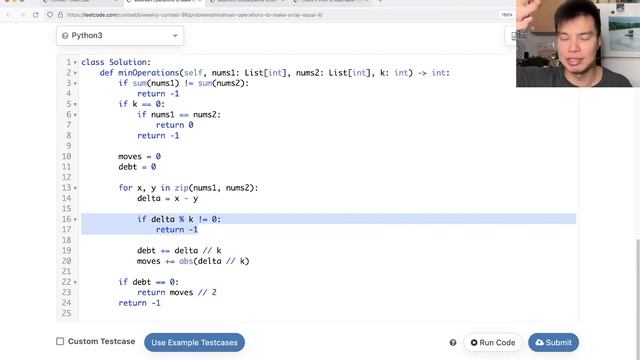Image resolution: width=640 pixels, height=360 pixels.
Task: Click the question mark icon beside Python3
Action: pyautogui.click(x=65, y=36)
